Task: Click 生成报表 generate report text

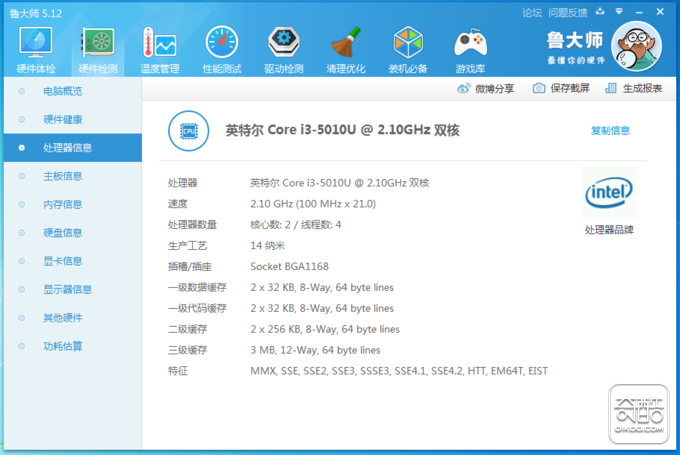Action: [642, 88]
